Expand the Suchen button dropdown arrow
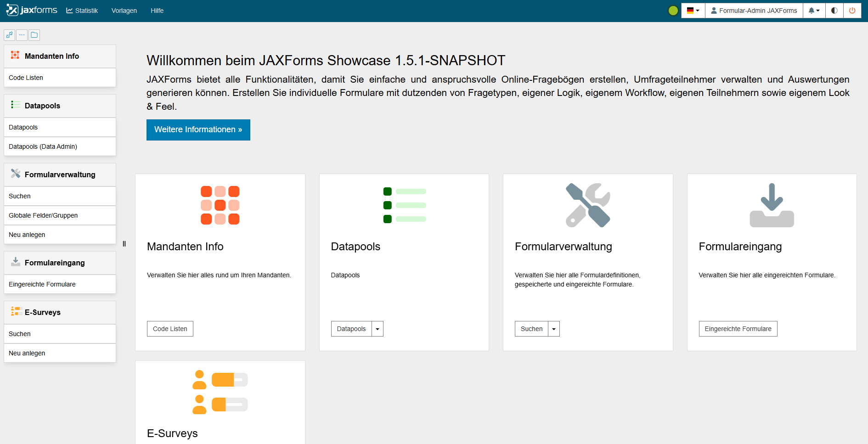This screenshot has width=868, height=444. tap(554, 329)
